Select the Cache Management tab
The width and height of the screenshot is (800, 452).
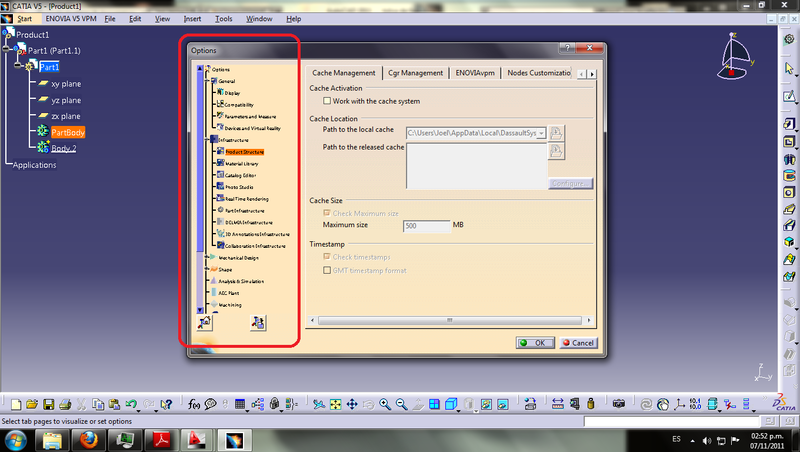[343, 73]
